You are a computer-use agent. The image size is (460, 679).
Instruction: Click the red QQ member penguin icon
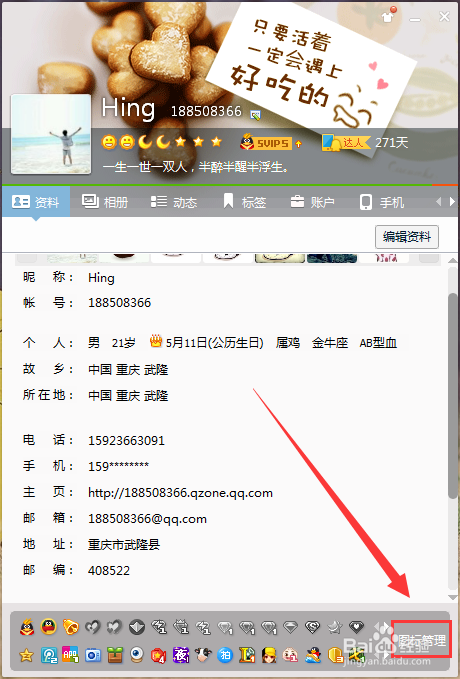tap(27, 627)
